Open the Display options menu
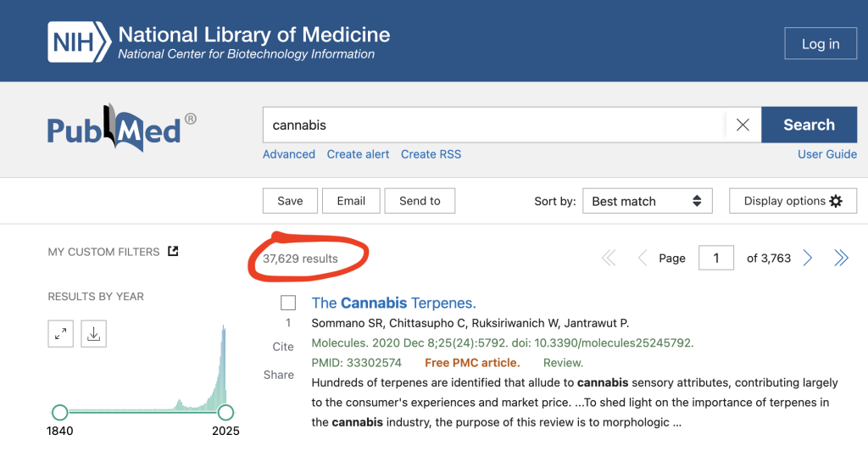 tap(793, 201)
